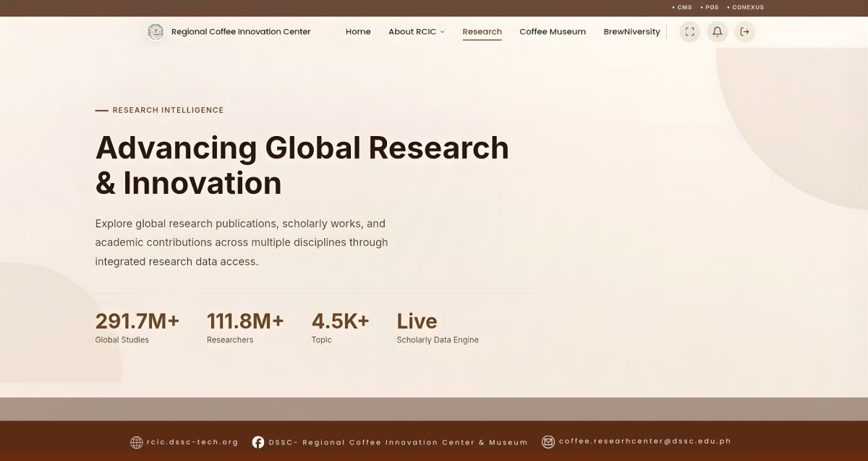
Task: Go to BrewNiversity
Action: pos(631,31)
